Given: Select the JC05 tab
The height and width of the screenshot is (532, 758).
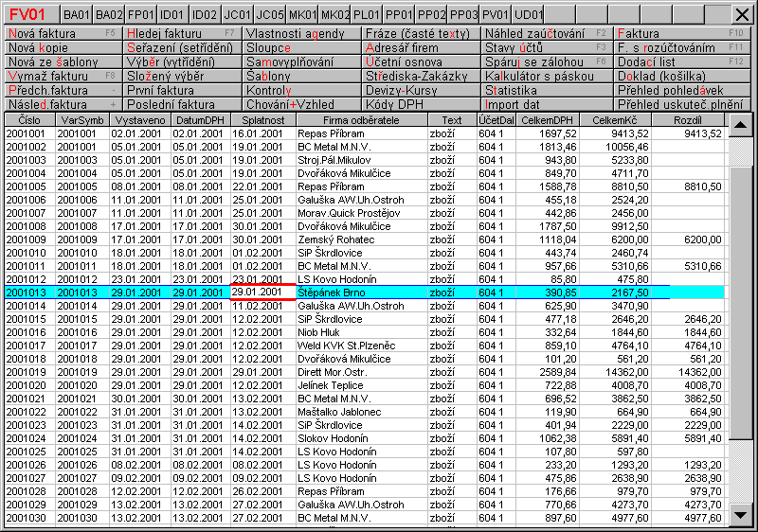Looking at the screenshot, I should tap(269, 14).
